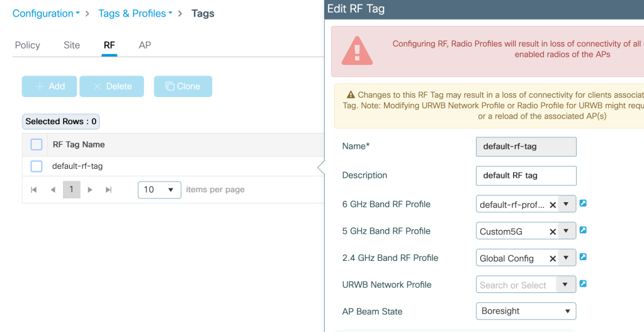Open linked 2.4 GHz RF profile icon
This screenshot has width=644, height=332.
coord(583,257)
